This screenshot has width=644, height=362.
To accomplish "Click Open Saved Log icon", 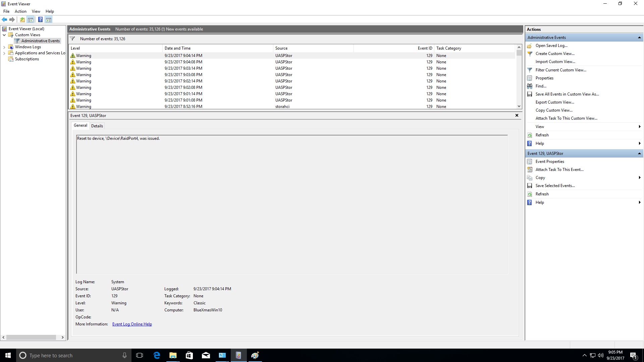I will coord(530,46).
